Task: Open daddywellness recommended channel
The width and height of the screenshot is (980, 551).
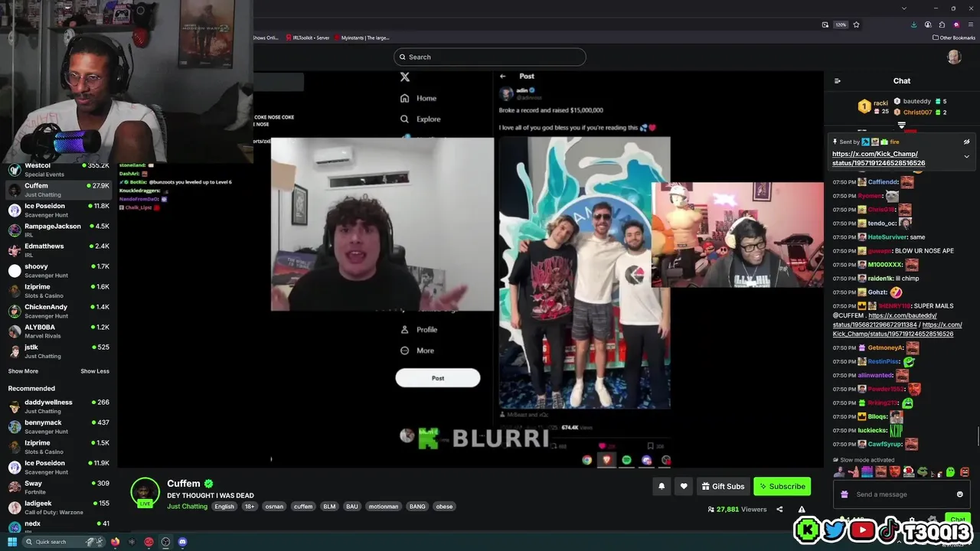Action: click(58, 406)
